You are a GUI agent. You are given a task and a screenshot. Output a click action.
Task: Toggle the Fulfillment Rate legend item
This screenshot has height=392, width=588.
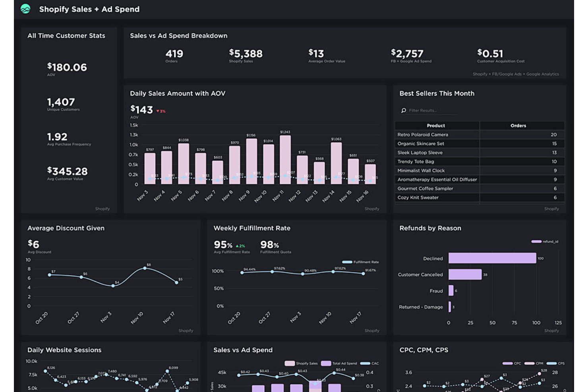coord(361,262)
